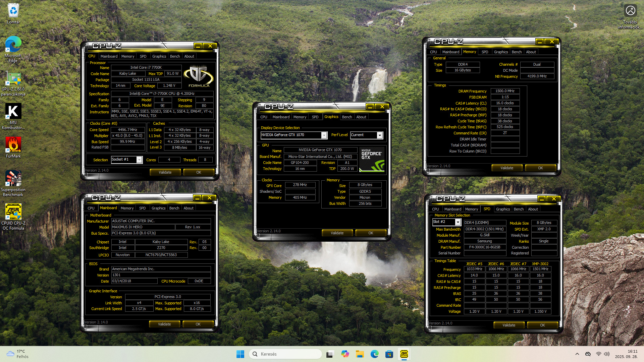Expand the Slot #2 memory slot dropdown
Screen dimensions: 644x362
(x=458, y=222)
